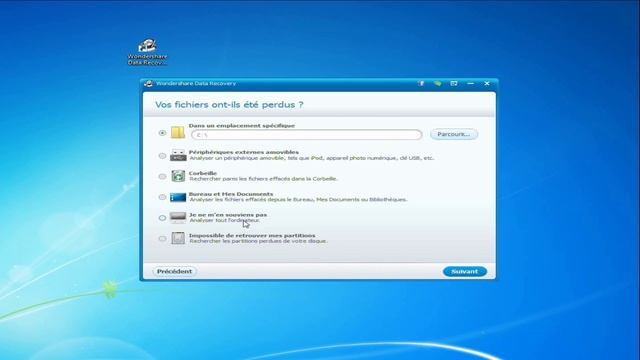Click the Facebook icon in the title bar
The image size is (640, 360).
coord(421,83)
